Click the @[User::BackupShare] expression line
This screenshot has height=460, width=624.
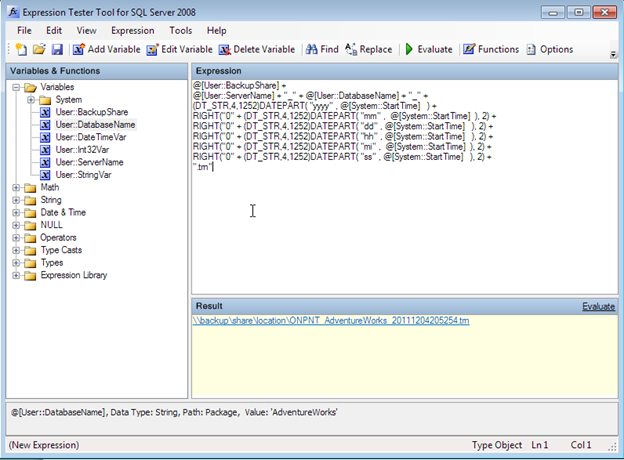tap(240, 86)
